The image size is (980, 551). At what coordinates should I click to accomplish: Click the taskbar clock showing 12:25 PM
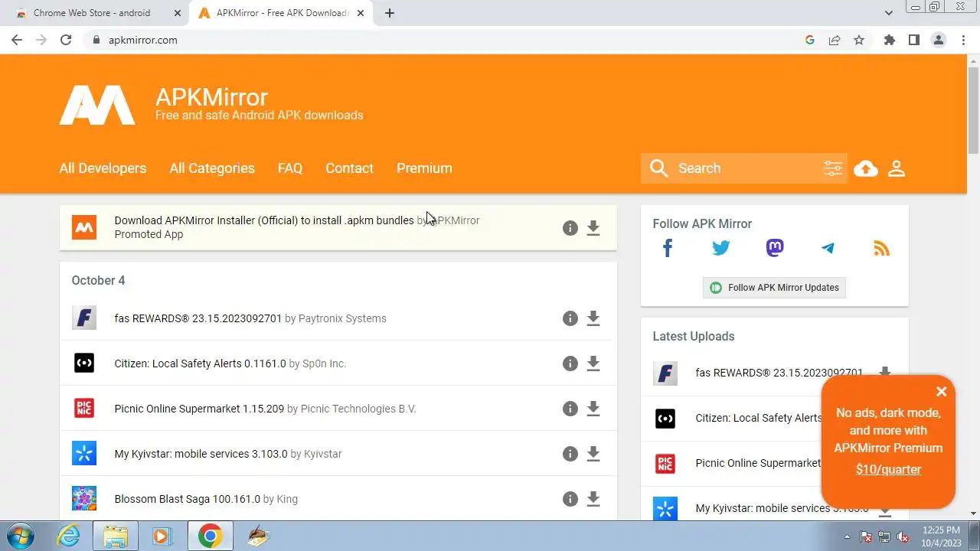[x=941, y=536]
